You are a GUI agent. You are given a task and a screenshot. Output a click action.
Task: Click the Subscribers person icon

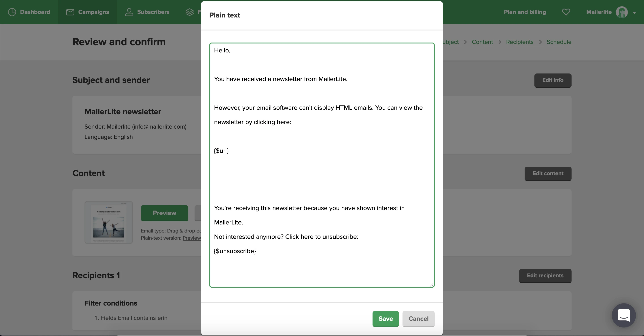(129, 12)
